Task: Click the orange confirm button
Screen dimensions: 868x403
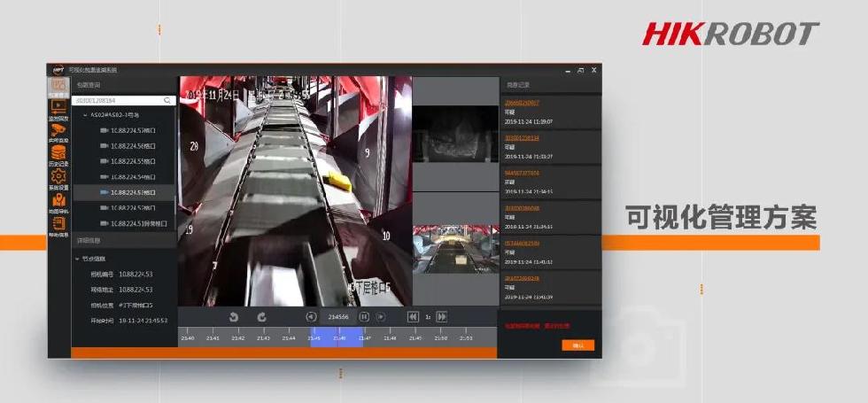Action: coord(577,345)
